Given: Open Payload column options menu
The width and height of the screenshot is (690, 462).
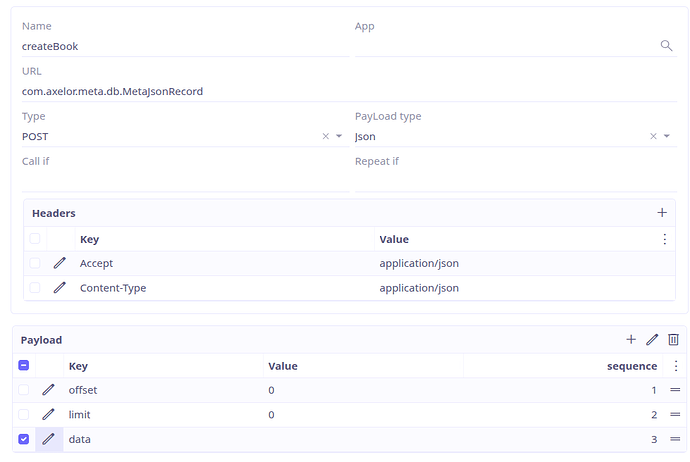Looking at the screenshot, I should pyautogui.click(x=675, y=366).
